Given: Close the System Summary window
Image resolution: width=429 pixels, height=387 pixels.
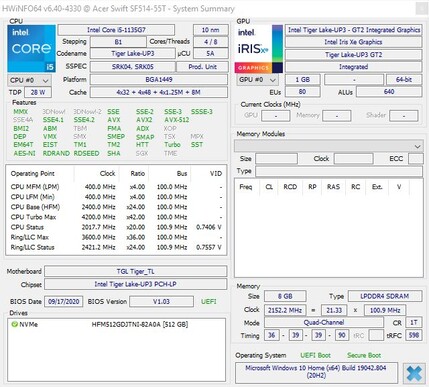Looking at the screenshot, I should [421, 9].
